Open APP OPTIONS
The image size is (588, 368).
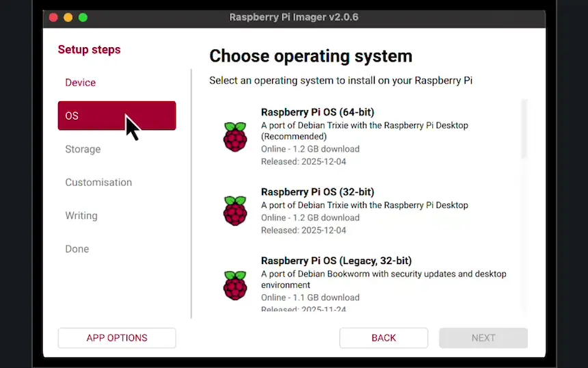(117, 338)
